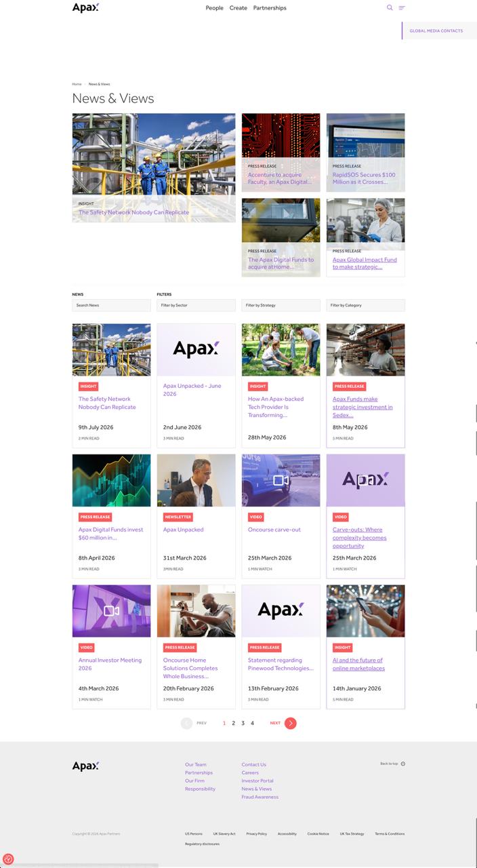
Task: Click the Apax logo in the footer
Action: click(x=85, y=766)
